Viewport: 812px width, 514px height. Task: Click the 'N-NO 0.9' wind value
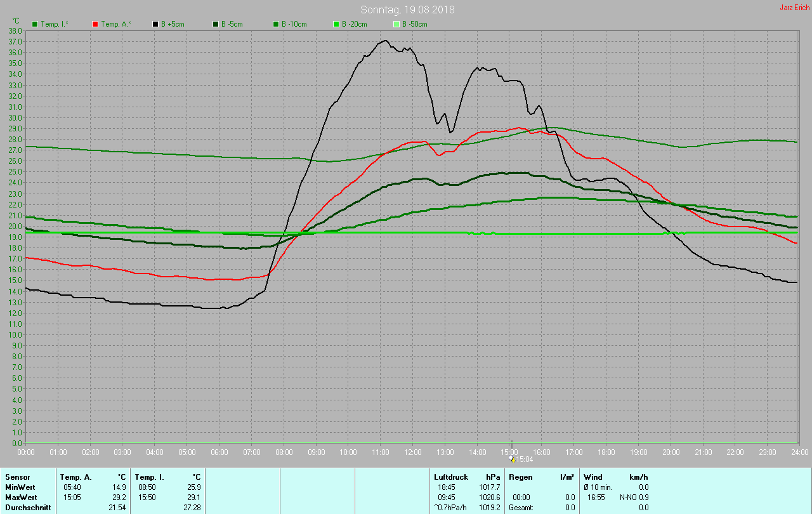[x=634, y=498]
